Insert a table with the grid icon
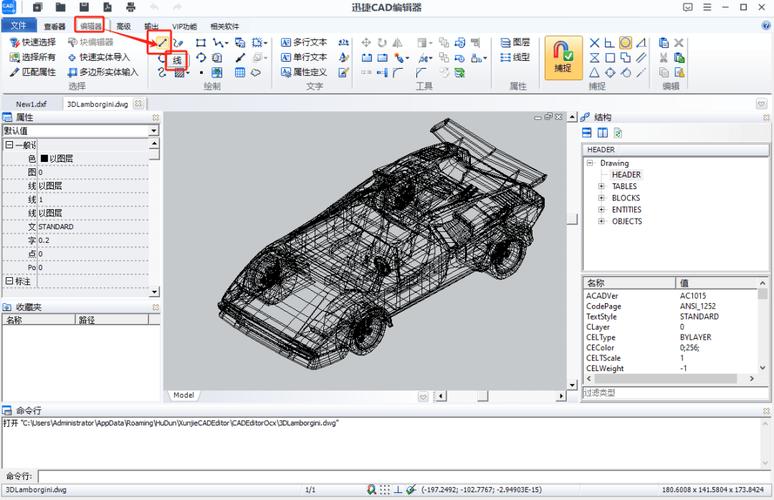Screen dimensions: 774x500 click(240, 73)
